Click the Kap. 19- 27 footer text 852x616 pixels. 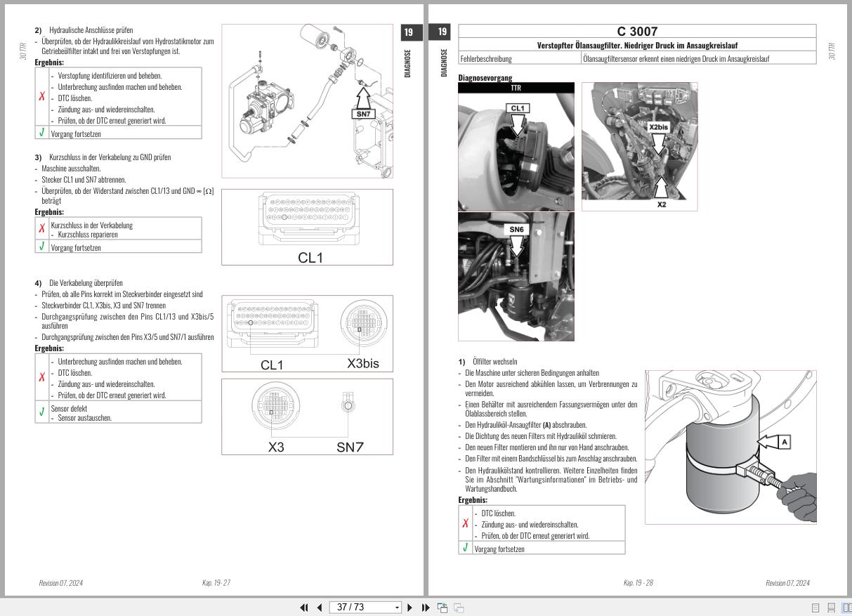coord(216,583)
